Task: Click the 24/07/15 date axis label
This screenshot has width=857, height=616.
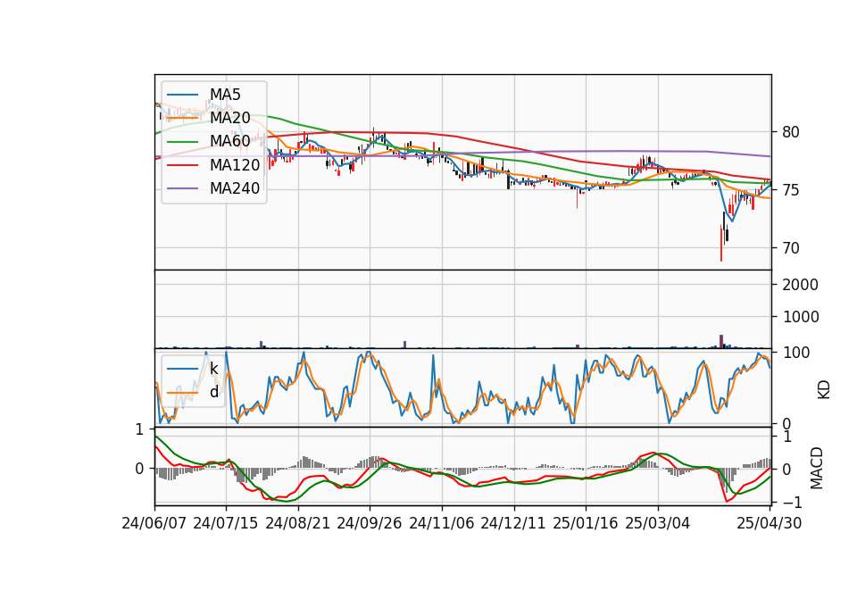Action: [226, 523]
